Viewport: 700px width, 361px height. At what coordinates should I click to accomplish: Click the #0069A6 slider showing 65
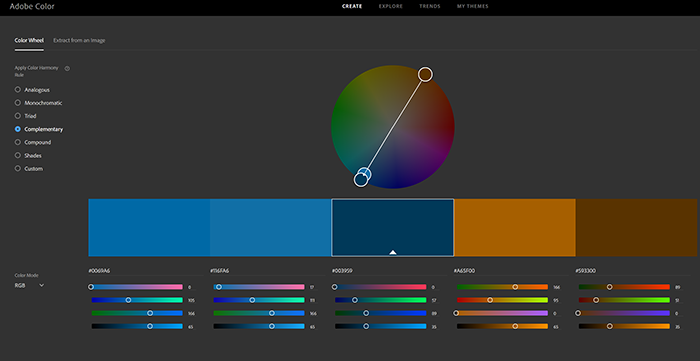tap(137, 327)
